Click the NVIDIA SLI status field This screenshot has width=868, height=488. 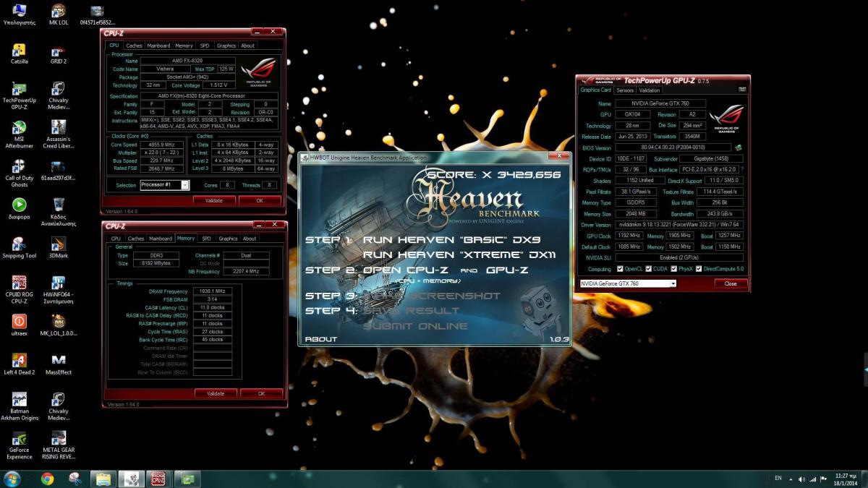(678, 257)
